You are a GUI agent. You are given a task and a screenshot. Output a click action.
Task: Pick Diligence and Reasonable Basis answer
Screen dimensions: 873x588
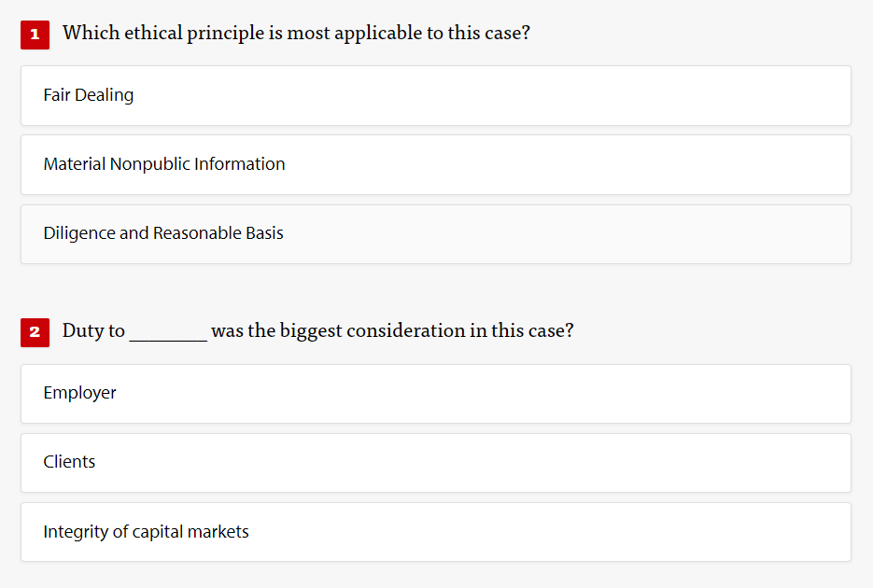435,233
